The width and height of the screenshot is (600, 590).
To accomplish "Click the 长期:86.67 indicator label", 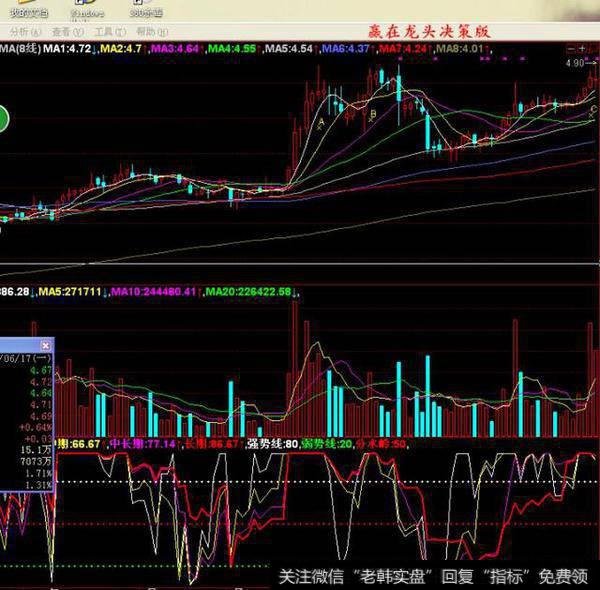I will [x=212, y=444].
